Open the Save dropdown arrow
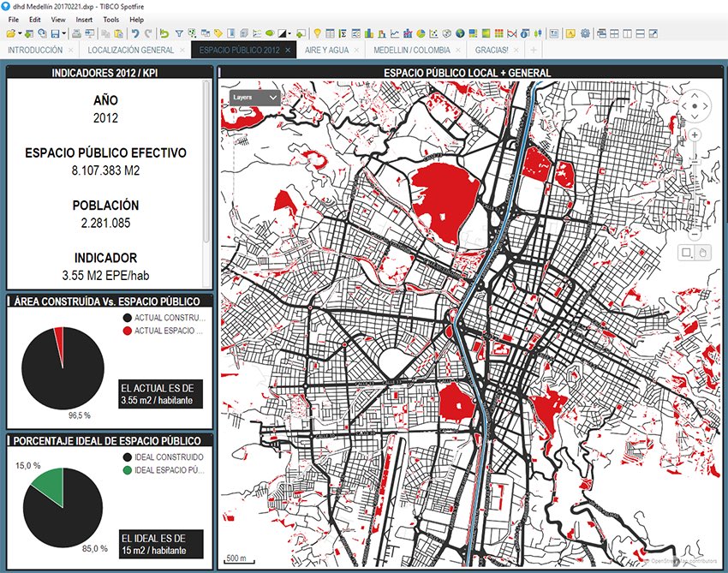The image size is (728, 573). pos(64,33)
